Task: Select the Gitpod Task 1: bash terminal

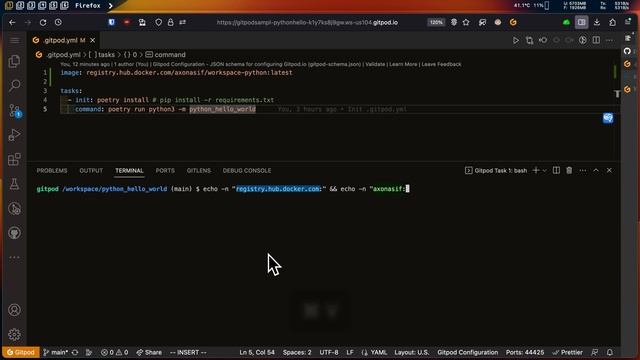Action: 496,171
